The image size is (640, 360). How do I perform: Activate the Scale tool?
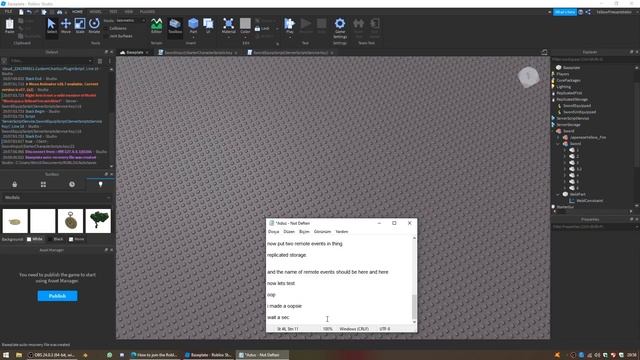(80, 25)
